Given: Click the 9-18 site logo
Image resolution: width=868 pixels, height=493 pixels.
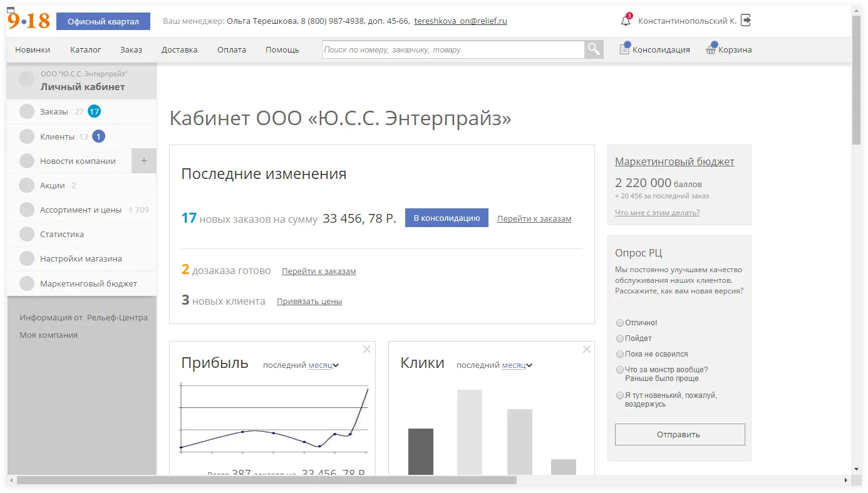Looking at the screenshot, I should tap(28, 21).
